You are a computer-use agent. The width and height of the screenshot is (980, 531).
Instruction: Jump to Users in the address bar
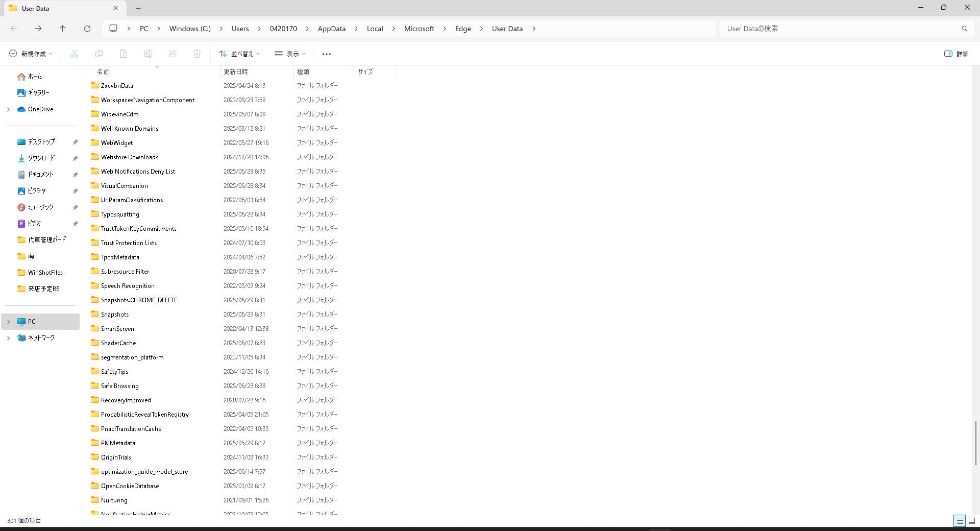(x=240, y=29)
